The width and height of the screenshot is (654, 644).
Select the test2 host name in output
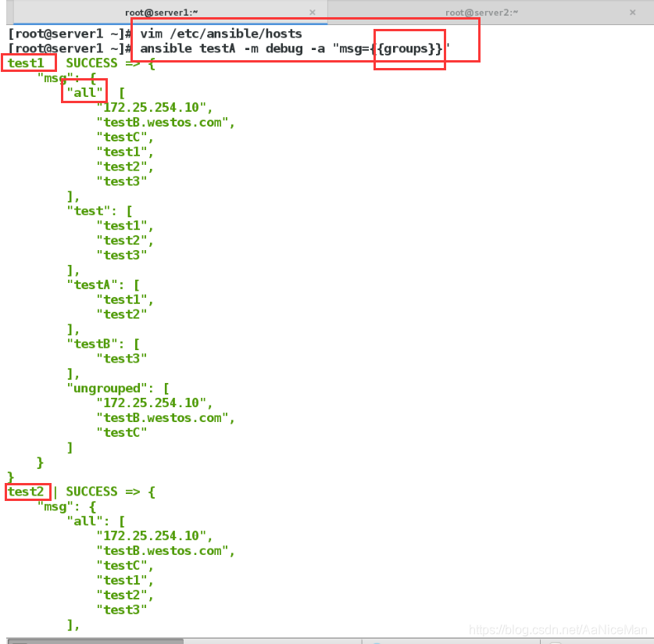[26, 492]
